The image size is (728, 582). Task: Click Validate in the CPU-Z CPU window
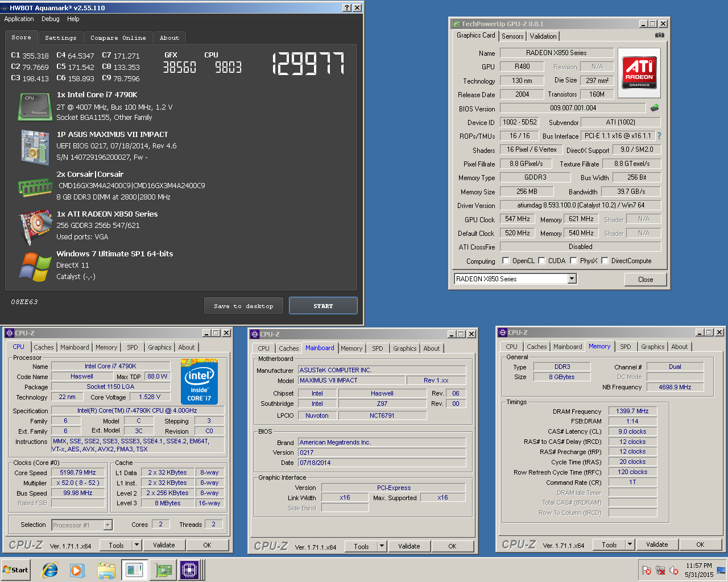point(164,545)
